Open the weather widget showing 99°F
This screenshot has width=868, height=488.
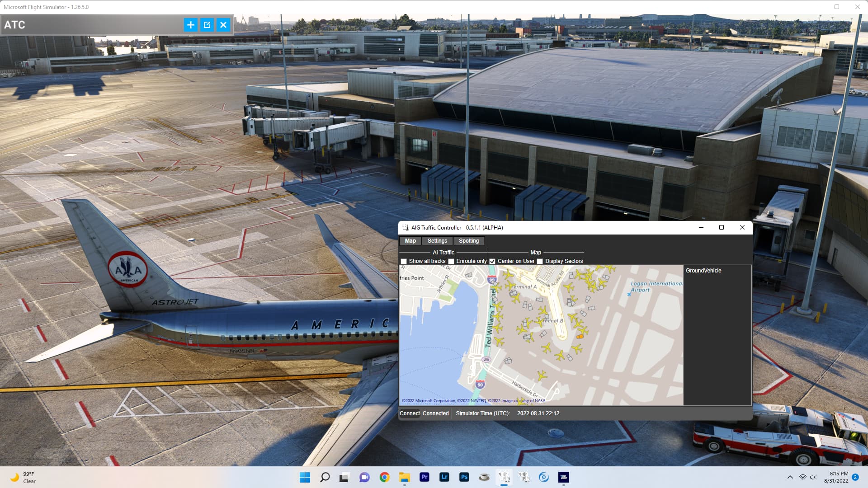pyautogui.click(x=23, y=477)
